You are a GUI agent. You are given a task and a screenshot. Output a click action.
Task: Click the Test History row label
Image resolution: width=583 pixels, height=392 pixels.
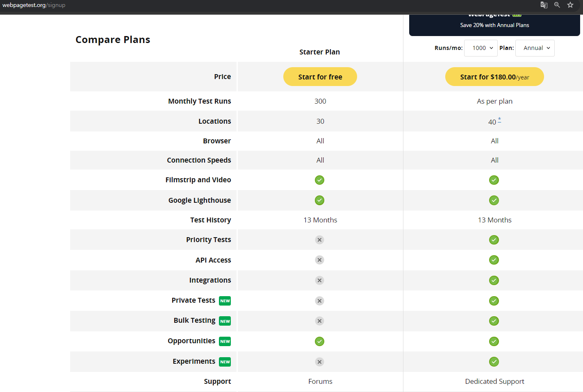pos(211,220)
